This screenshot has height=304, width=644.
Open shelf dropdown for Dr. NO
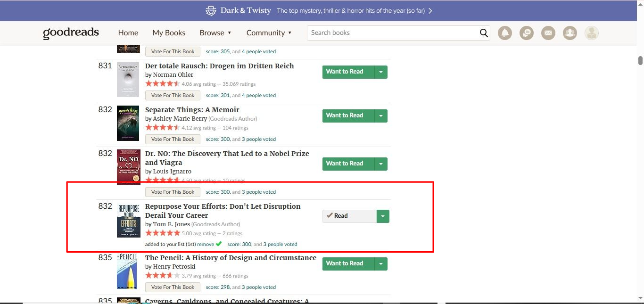(x=381, y=164)
